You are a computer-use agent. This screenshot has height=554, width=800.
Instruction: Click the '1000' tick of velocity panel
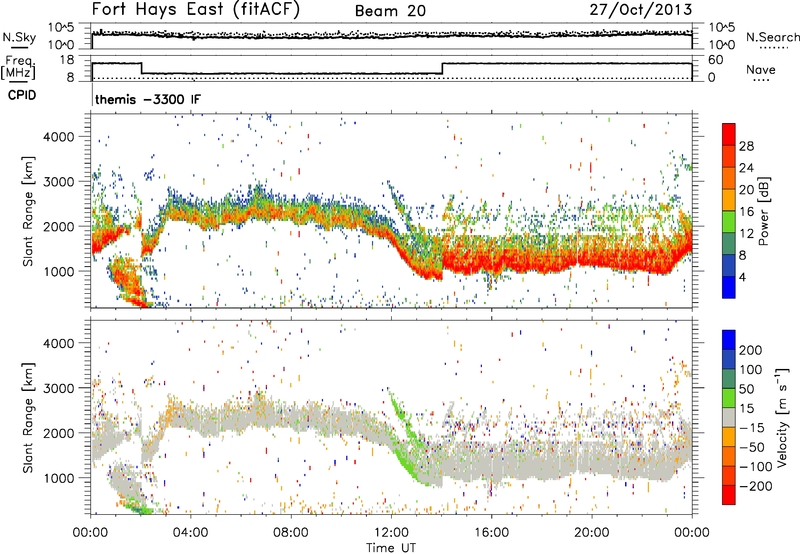[58, 478]
